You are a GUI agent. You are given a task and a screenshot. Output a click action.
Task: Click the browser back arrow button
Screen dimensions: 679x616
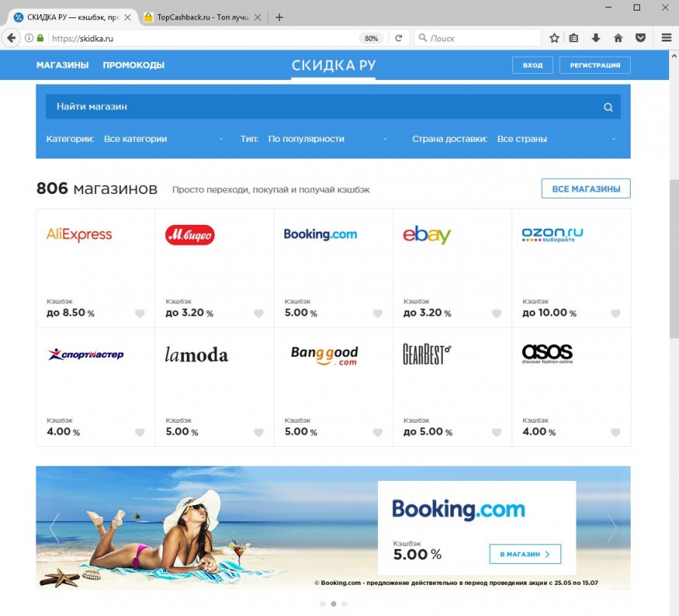[11, 38]
